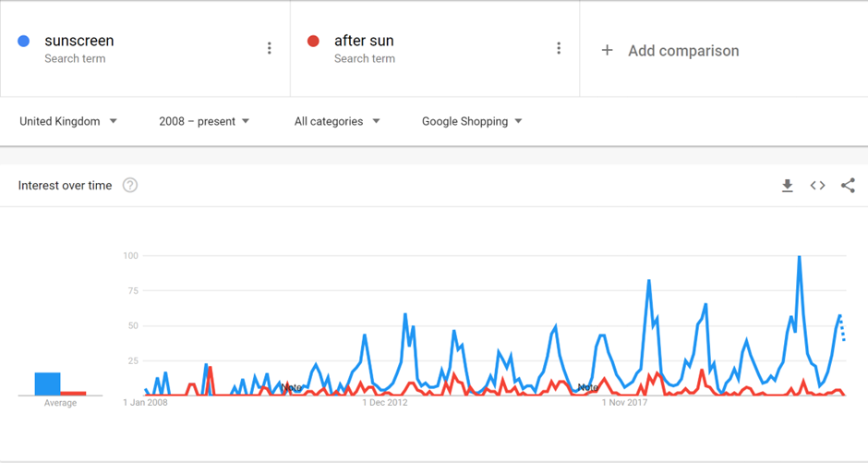Expand the All categories dropdown

coord(337,121)
